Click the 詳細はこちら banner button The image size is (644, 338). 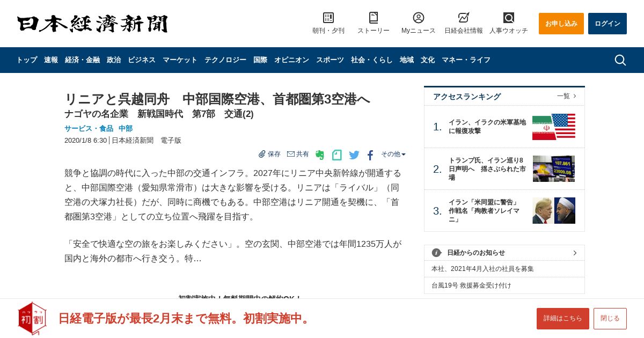tap(563, 319)
